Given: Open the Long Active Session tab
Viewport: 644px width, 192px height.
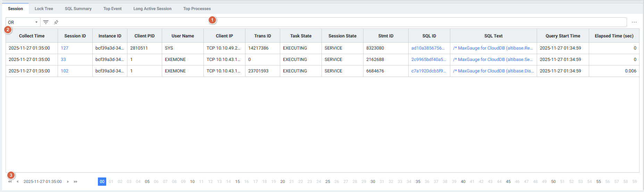Looking at the screenshot, I should tap(152, 9).
